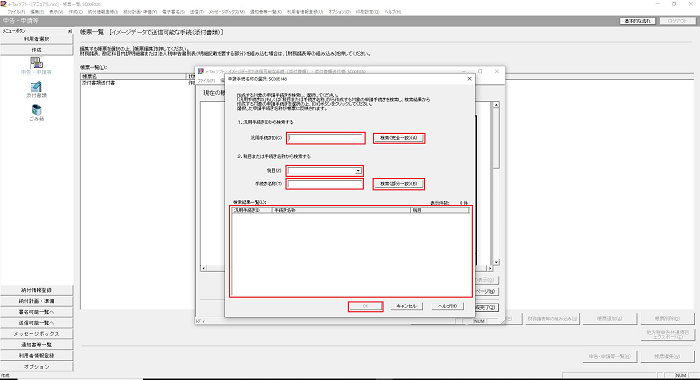This screenshot has height=380, width=700.
Task: Open the 添付書類 sidebar icon
Action: (x=36, y=90)
